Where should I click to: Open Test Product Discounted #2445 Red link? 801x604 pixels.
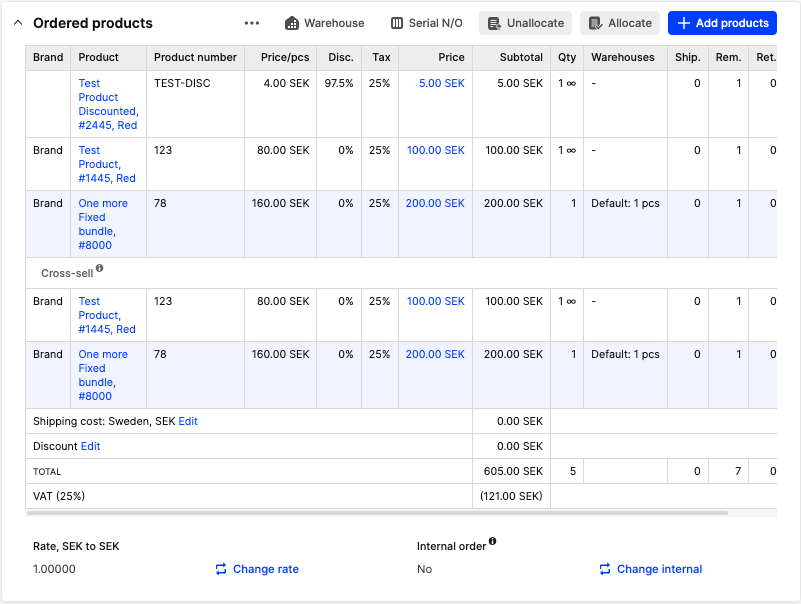point(107,104)
